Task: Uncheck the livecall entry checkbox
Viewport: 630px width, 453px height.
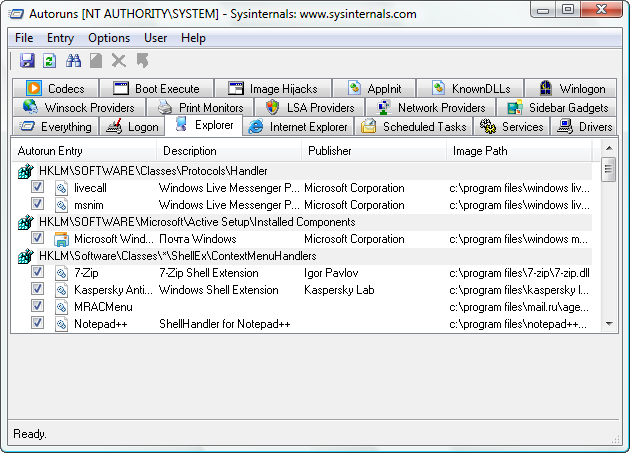Action: (37, 187)
